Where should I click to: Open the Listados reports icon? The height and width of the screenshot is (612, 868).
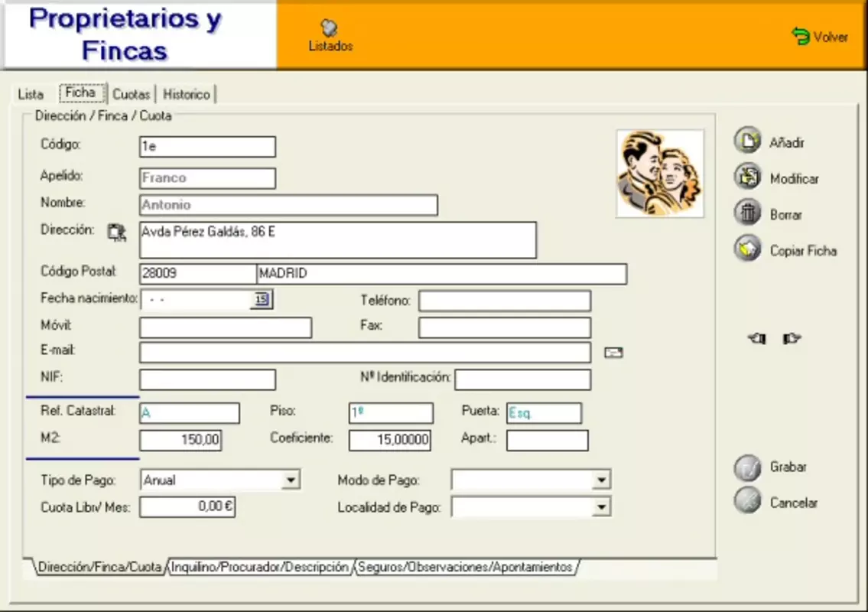(x=330, y=28)
